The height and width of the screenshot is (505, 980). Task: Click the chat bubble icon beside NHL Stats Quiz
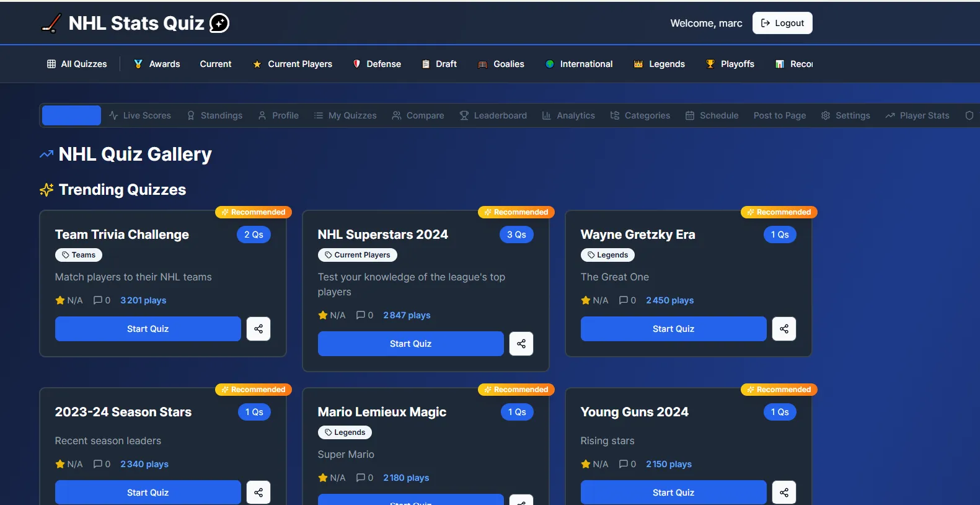[x=219, y=23]
